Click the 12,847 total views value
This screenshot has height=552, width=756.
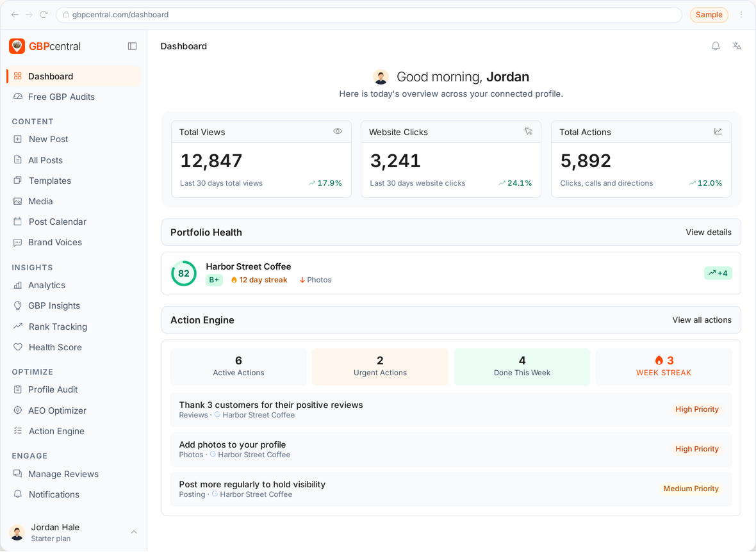tap(211, 161)
